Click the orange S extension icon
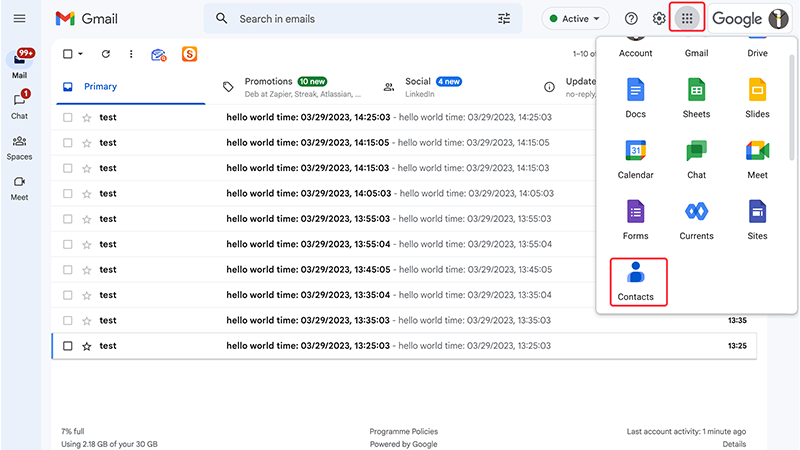Viewport: 800px width, 450px height. coord(189,54)
